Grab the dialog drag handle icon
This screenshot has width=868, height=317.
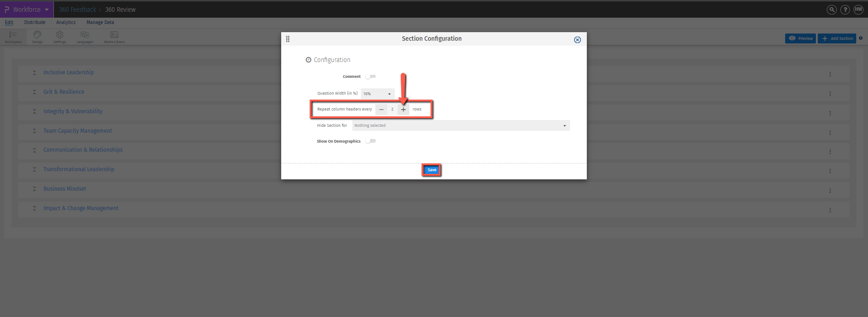pos(288,39)
